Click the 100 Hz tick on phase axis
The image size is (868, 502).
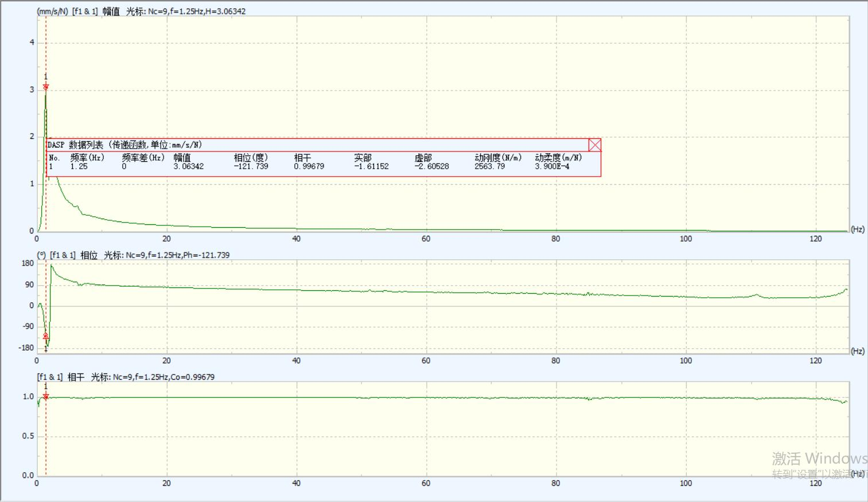(x=686, y=361)
